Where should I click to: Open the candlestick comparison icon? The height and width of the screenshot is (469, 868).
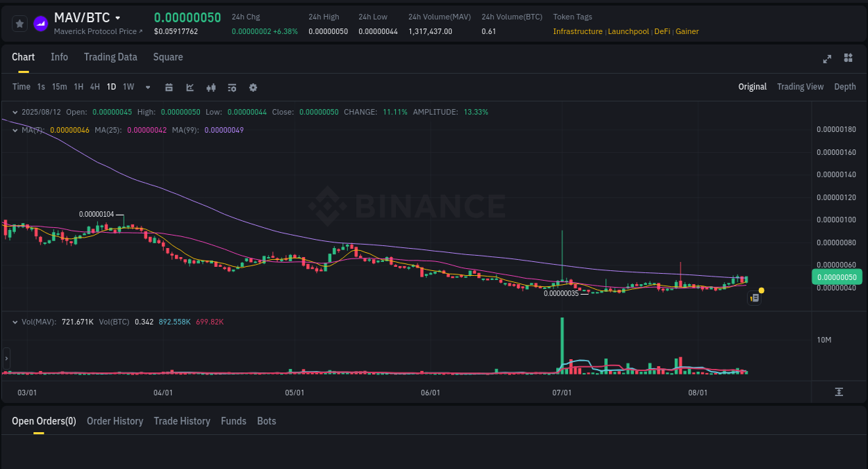[x=211, y=87]
